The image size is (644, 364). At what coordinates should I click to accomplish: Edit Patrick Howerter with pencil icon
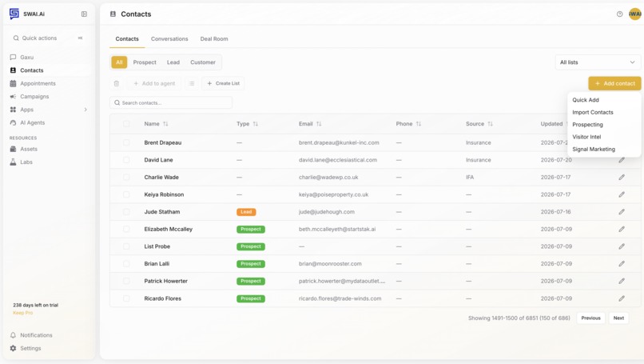point(622,281)
